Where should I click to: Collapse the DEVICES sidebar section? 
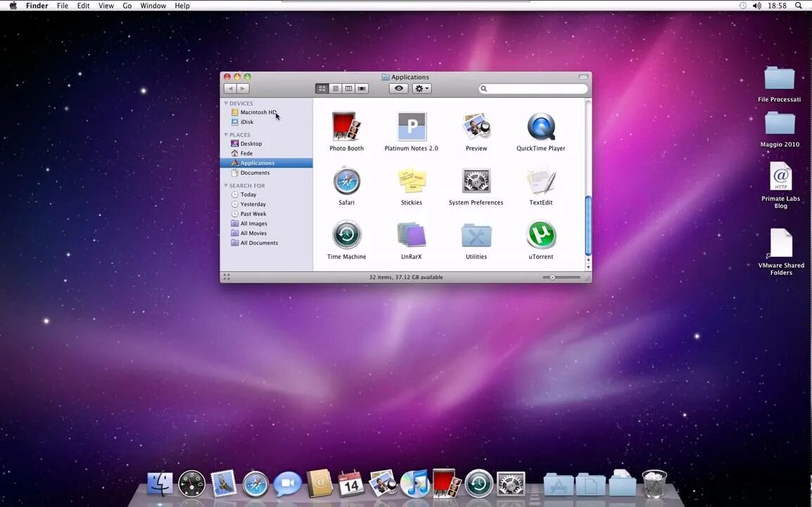(x=227, y=104)
